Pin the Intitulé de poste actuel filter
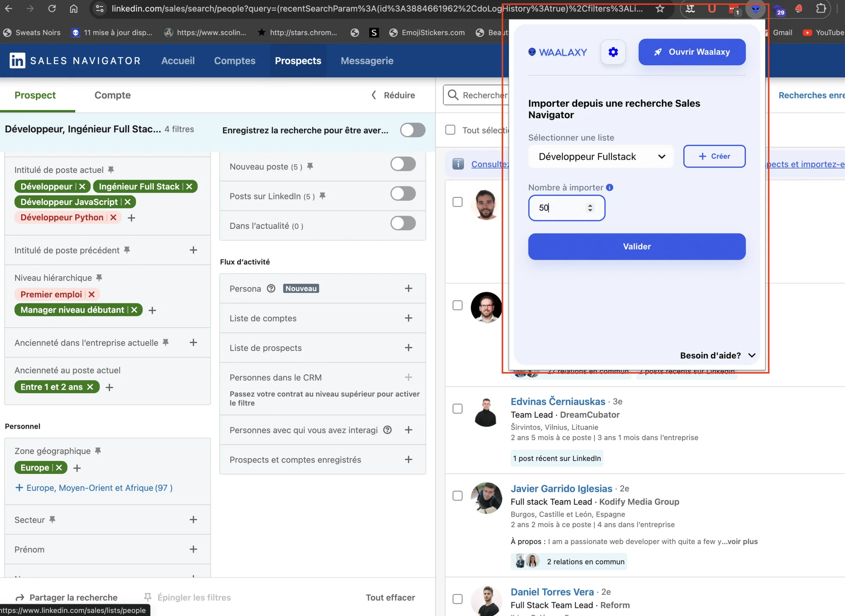This screenshot has height=616, width=845. click(x=111, y=170)
